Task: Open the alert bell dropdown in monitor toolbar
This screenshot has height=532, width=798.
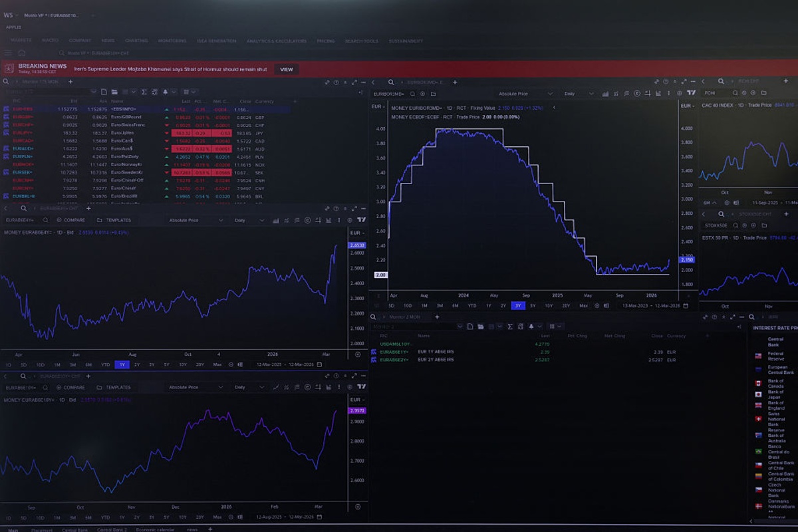Action: [169, 92]
